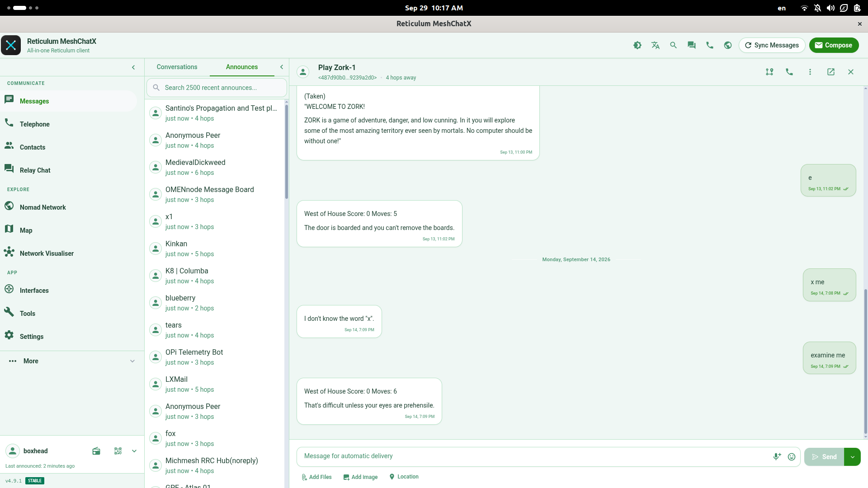
Task: Expand the More menu
Action: pos(72,361)
